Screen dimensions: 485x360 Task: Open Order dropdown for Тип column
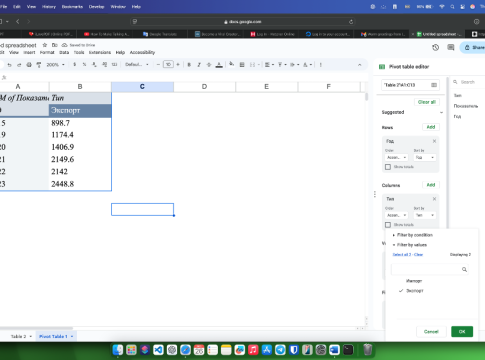396,215
